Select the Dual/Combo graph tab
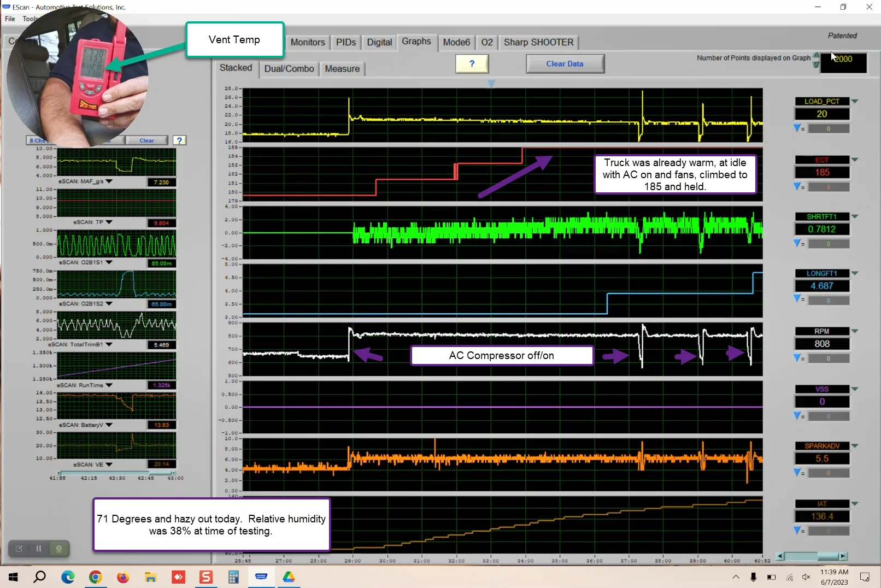The width and height of the screenshot is (881, 588). tap(289, 69)
